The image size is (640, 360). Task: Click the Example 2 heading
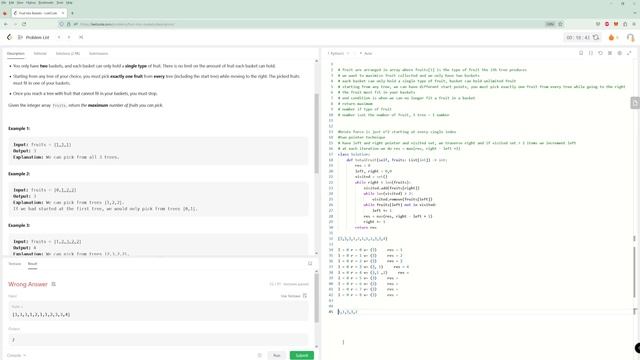[19, 174]
